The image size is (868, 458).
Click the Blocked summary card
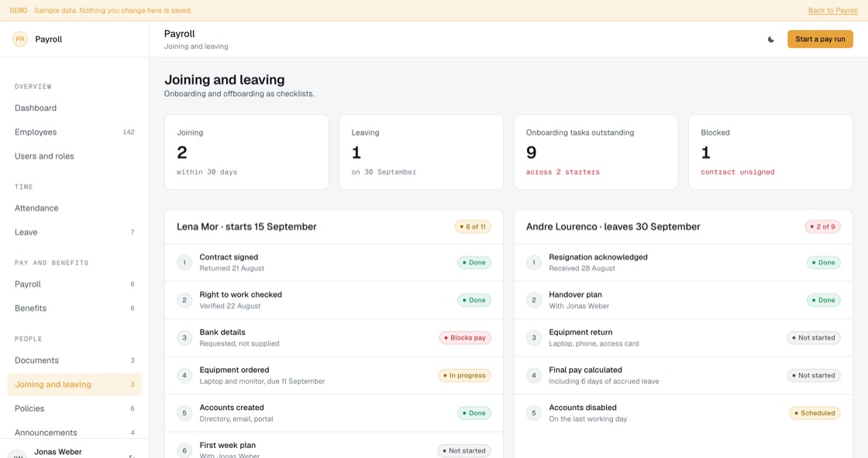(x=770, y=153)
